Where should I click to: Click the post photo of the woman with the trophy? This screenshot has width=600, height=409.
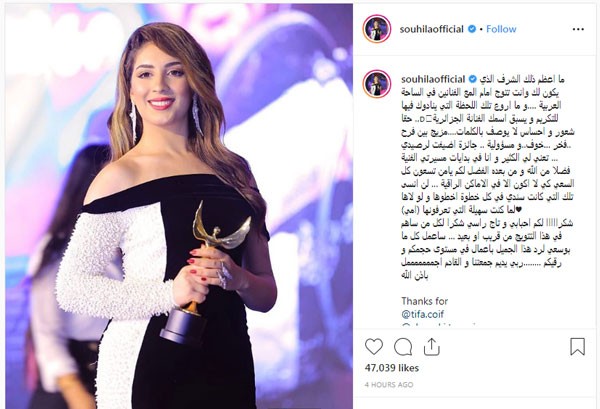179,206
